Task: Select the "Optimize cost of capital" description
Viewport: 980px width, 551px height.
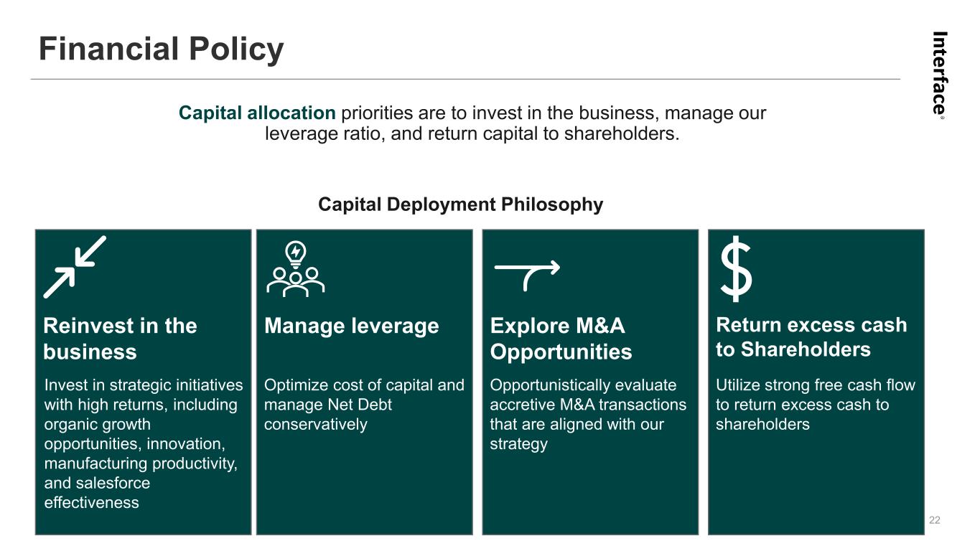Action: [364, 405]
